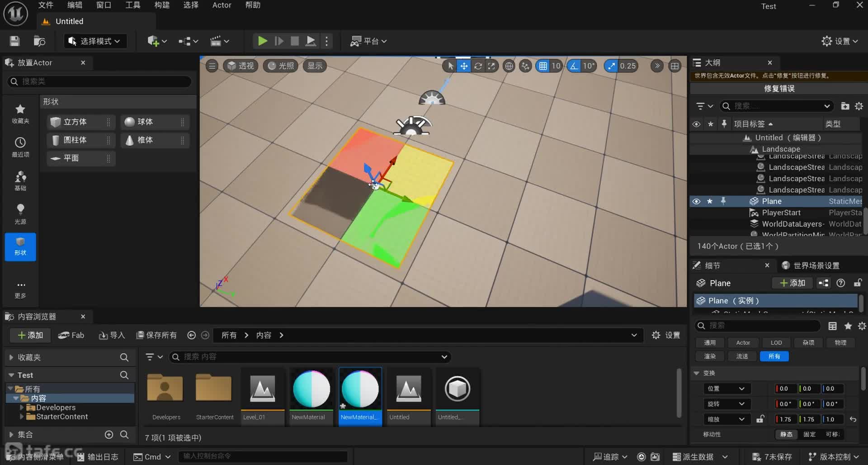Screen dimensions: 868x465
Task: Toggle grid snapping in viewport toolbar
Action: [x=543, y=66]
